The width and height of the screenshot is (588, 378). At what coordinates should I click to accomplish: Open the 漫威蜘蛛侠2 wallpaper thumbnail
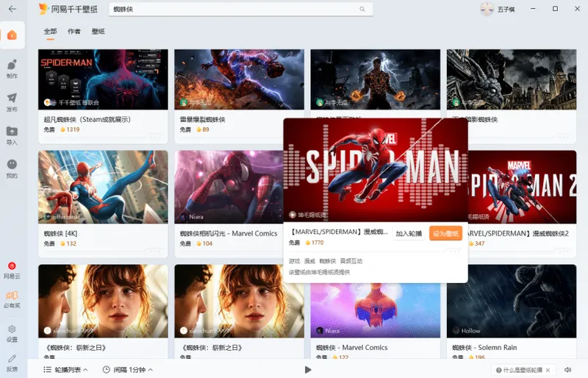point(522,187)
